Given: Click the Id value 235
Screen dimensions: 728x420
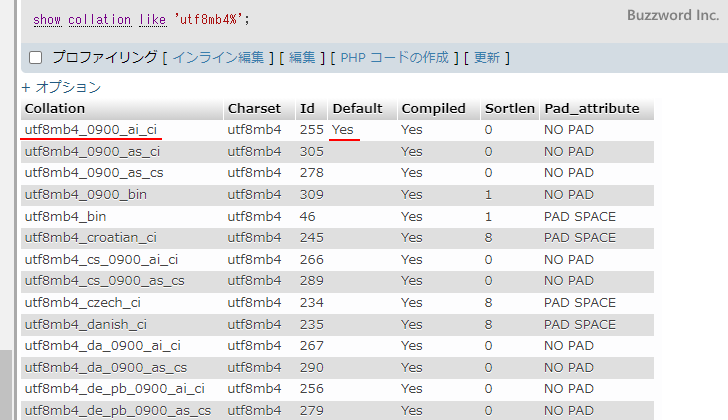Looking at the screenshot, I should pyautogui.click(x=312, y=324).
